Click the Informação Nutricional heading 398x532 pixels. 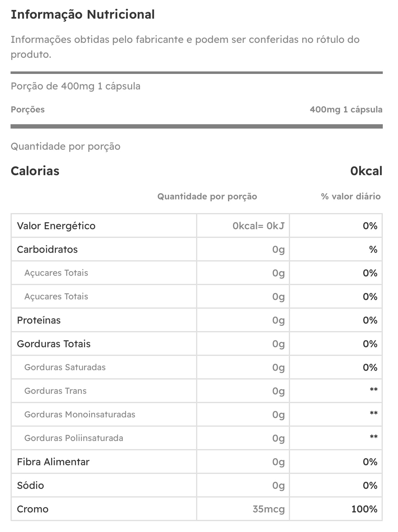click(x=83, y=15)
